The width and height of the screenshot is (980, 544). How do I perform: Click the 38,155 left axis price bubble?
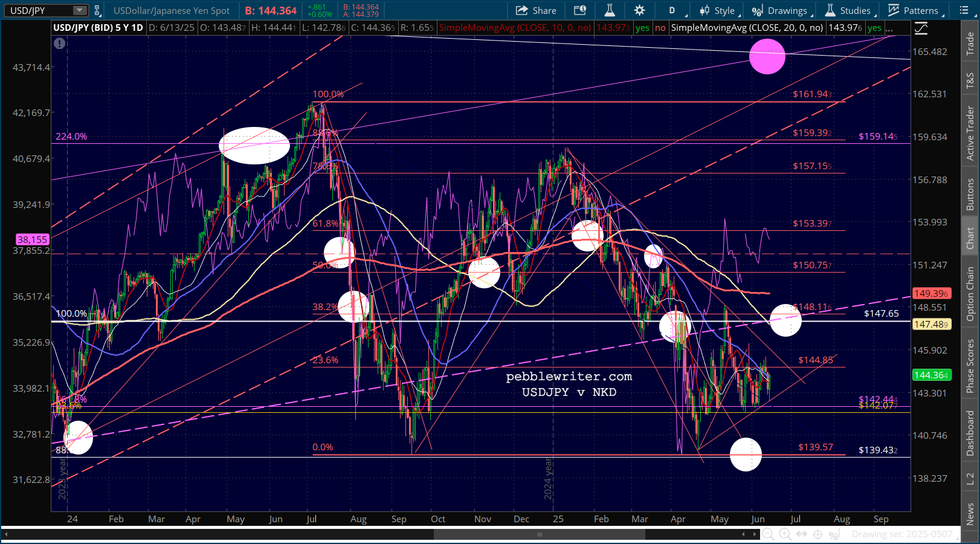[x=32, y=239]
